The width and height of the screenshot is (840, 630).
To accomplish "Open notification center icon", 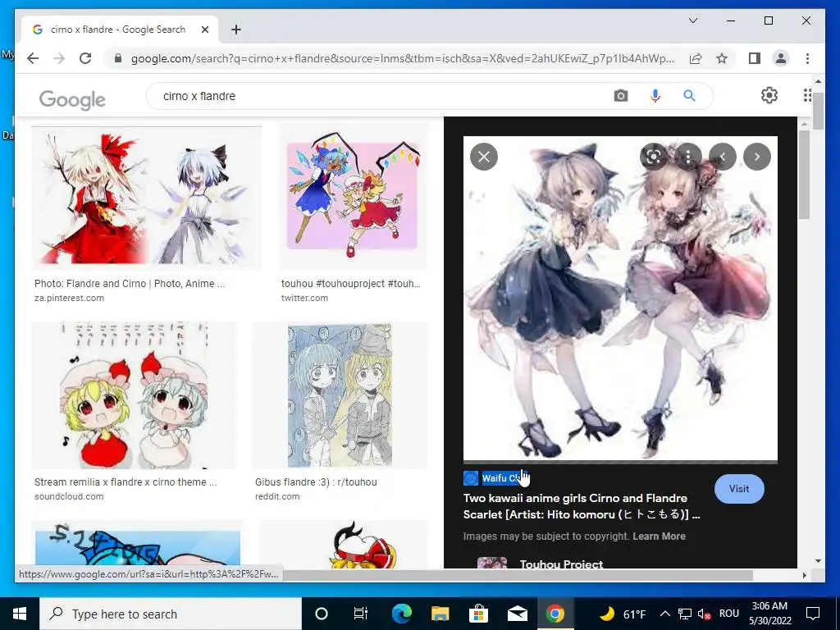I will (x=813, y=614).
